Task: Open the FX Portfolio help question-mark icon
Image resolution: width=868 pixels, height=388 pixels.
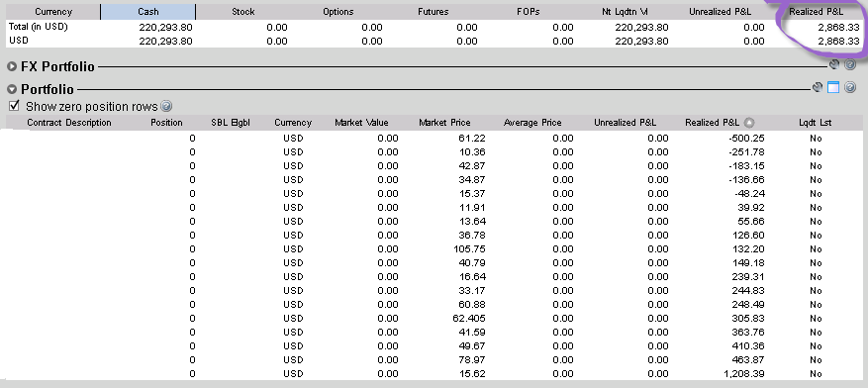Action: 850,65
